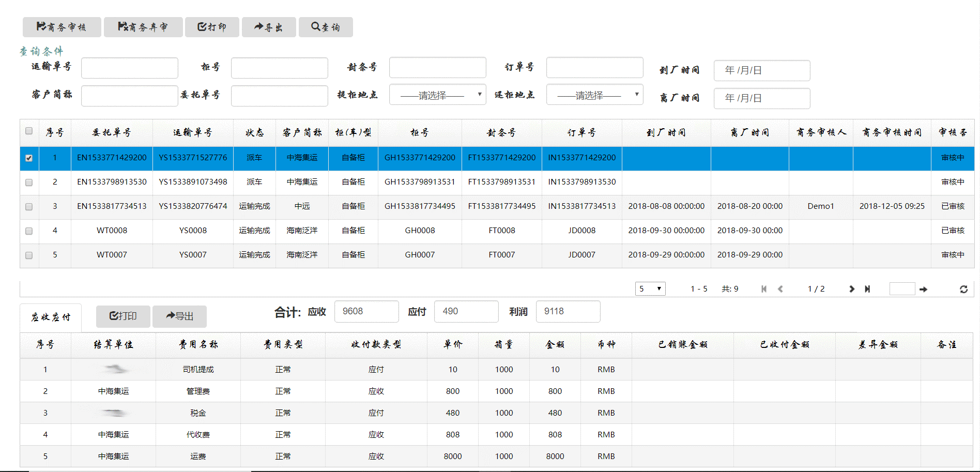Click the 已销账金额 column header
980x472 pixels.
pyautogui.click(x=683, y=345)
